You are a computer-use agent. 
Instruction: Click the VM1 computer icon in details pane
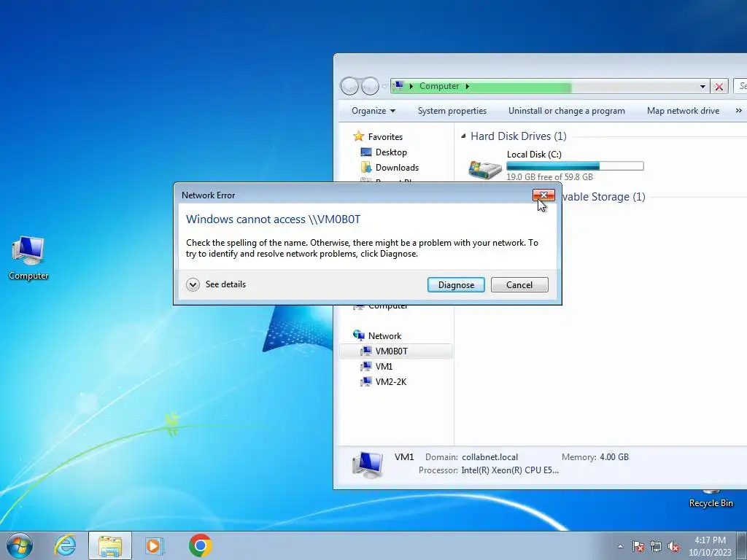pyautogui.click(x=368, y=464)
